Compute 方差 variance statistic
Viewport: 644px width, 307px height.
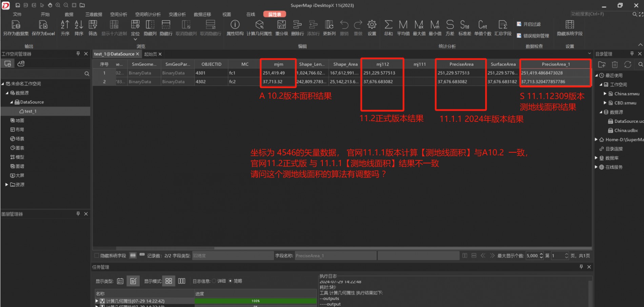(x=450, y=28)
